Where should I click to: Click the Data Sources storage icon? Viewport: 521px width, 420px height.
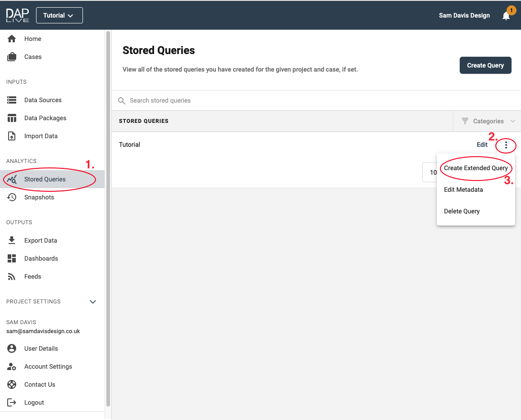12,100
